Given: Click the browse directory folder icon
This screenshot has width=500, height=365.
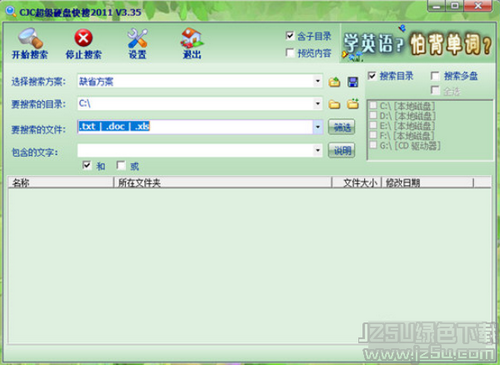Looking at the screenshot, I should pos(334,105).
